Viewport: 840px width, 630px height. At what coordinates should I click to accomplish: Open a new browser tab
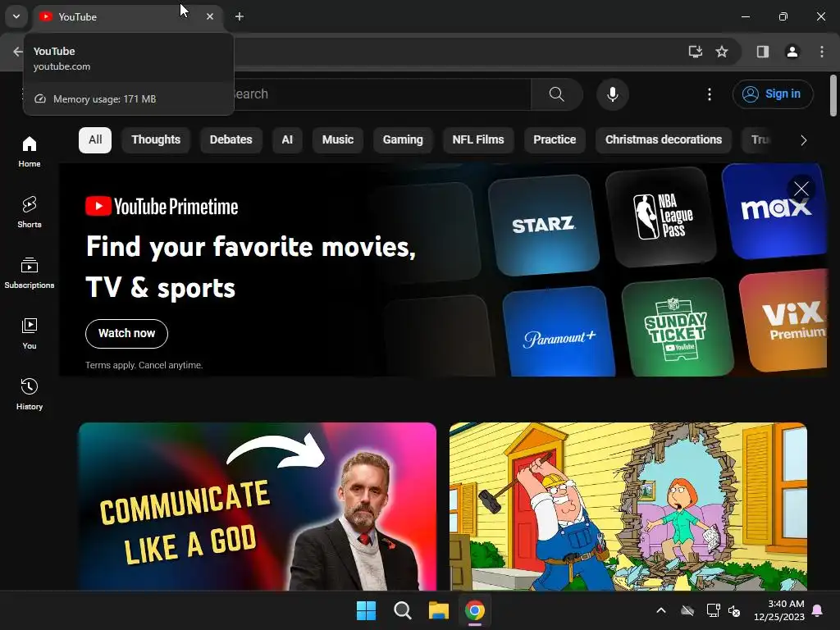[x=240, y=16]
